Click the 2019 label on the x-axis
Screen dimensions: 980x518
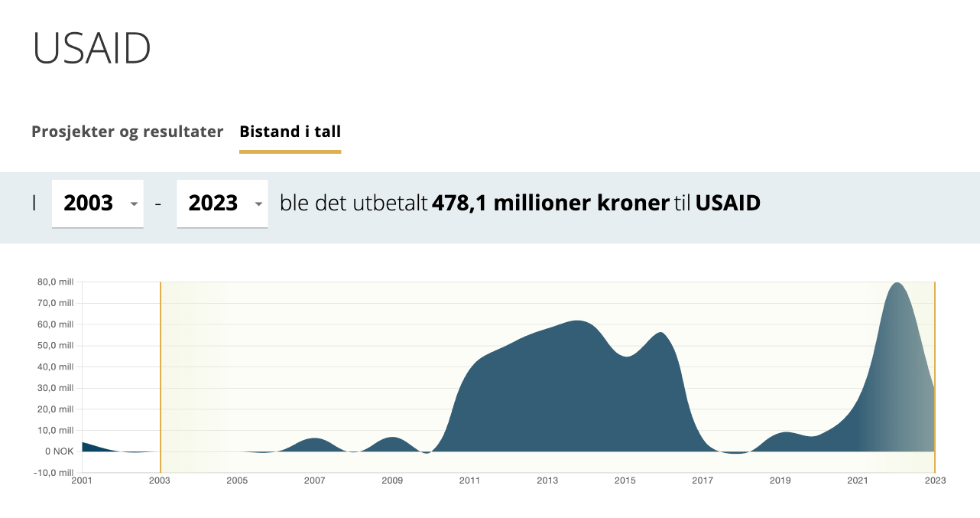pos(780,481)
